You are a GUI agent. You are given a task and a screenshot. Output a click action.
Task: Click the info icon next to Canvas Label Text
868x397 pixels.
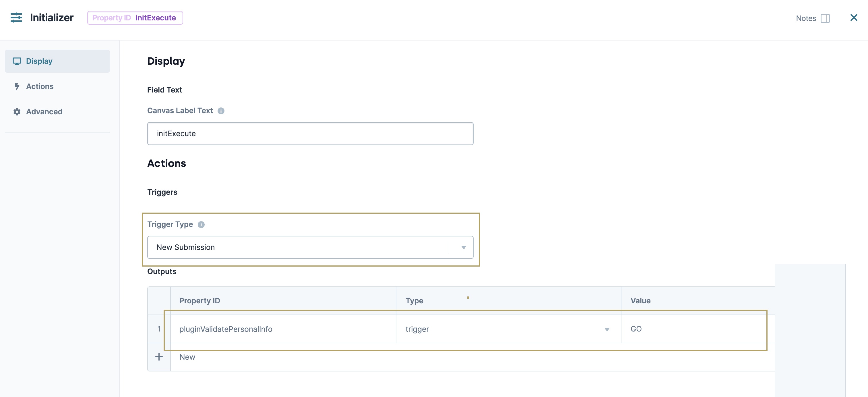pos(221,111)
